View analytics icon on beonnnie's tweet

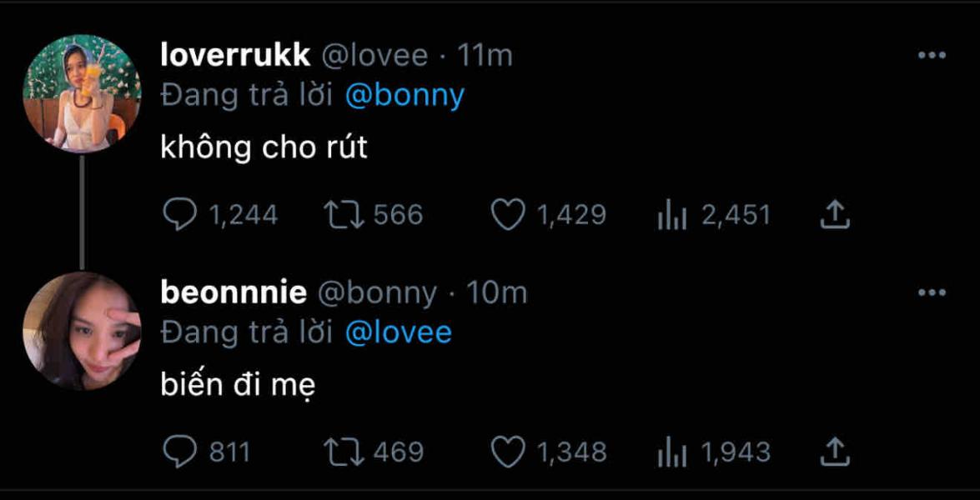[x=671, y=452]
